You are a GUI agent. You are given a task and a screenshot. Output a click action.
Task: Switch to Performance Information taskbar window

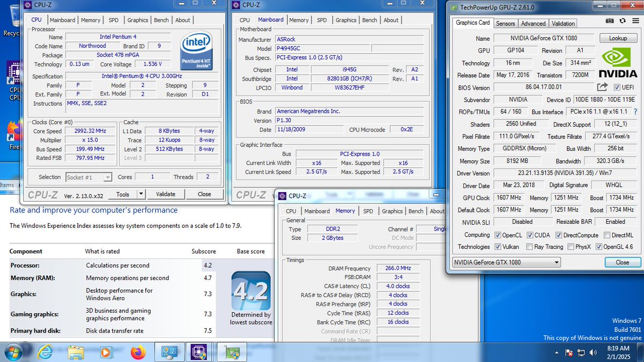[x=169, y=353]
